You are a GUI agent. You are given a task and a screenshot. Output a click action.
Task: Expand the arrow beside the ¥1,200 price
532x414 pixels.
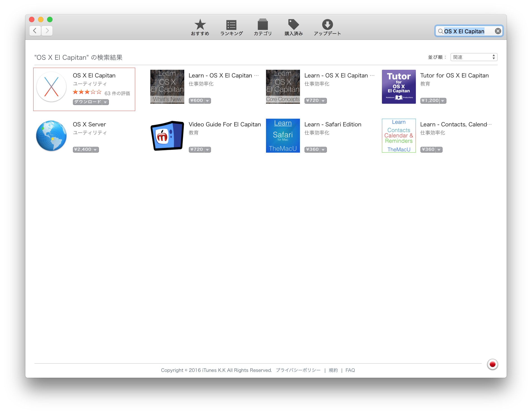(x=443, y=101)
